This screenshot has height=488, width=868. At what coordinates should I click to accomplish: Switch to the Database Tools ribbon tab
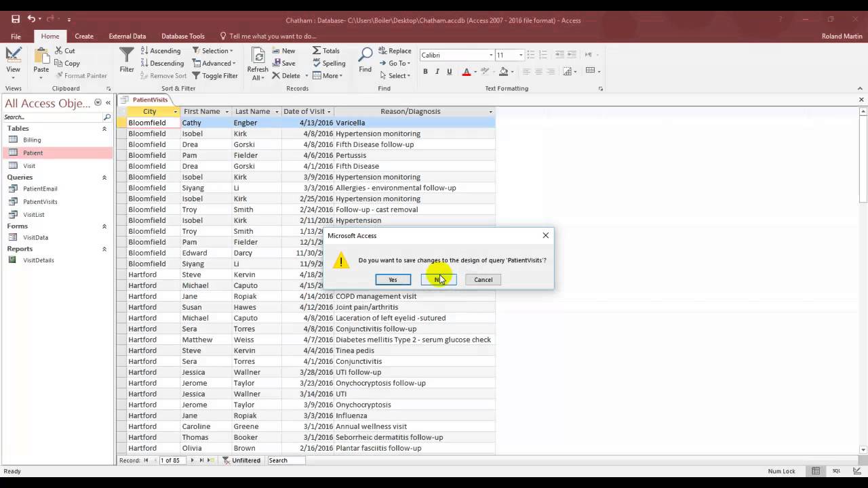(x=183, y=37)
